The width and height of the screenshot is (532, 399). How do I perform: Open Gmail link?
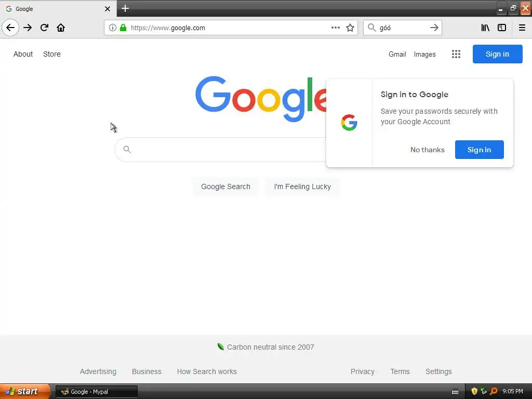pyautogui.click(x=397, y=54)
